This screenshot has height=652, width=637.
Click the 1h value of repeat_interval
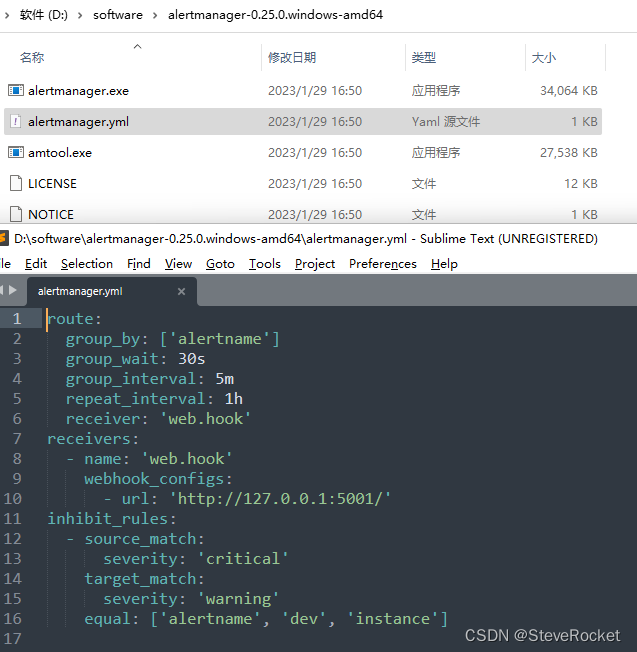pos(234,399)
